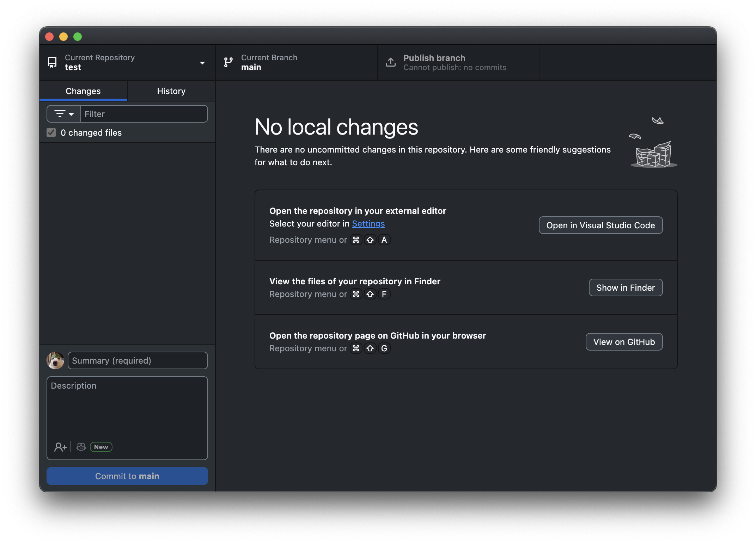Screen dimensions: 756x544
Task: Follow the Settings link
Action: (x=368, y=224)
